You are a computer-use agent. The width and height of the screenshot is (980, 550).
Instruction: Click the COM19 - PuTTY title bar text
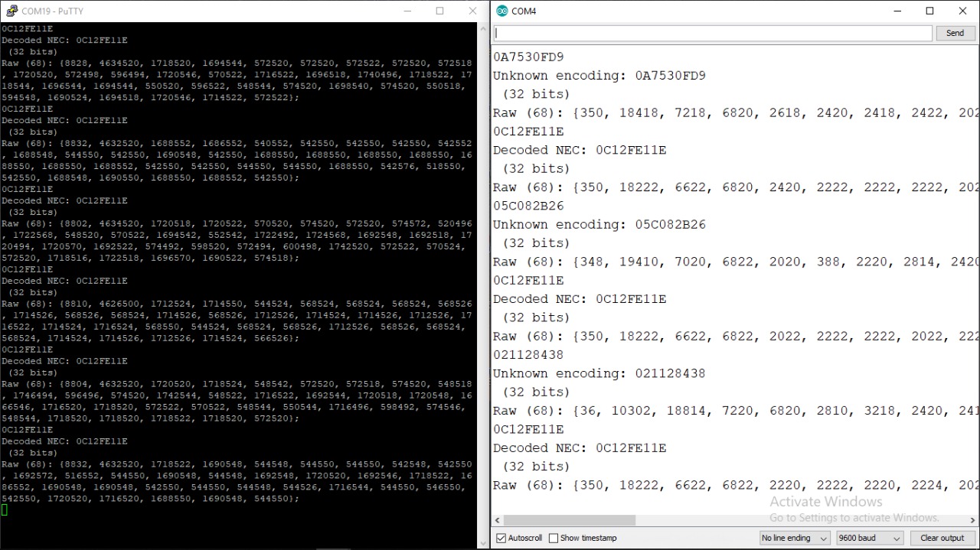52,11
